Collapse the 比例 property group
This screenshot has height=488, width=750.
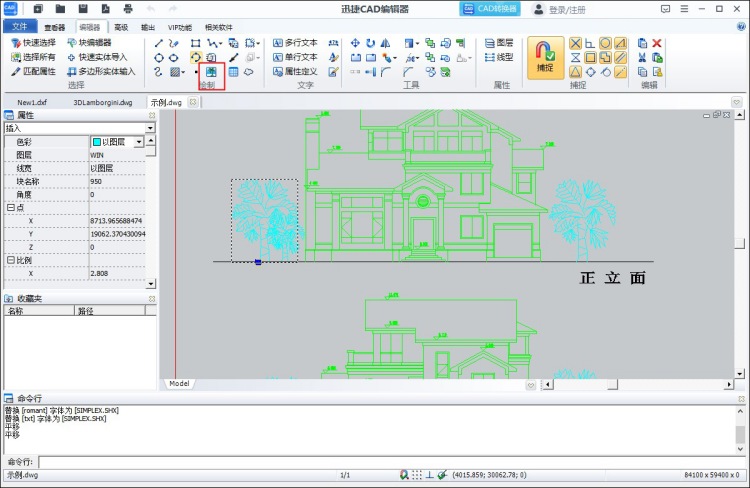(11, 260)
